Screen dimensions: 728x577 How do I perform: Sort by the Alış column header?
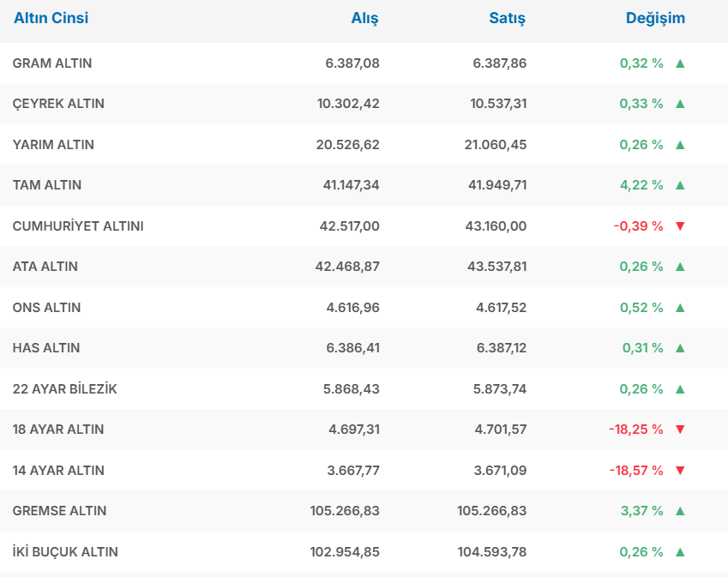[x=364, y=18]
